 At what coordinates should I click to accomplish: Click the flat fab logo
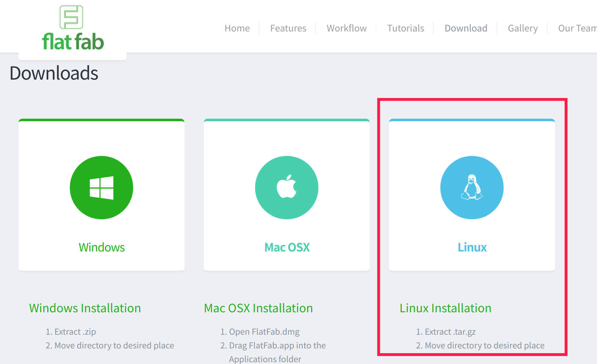pos(73,28)
